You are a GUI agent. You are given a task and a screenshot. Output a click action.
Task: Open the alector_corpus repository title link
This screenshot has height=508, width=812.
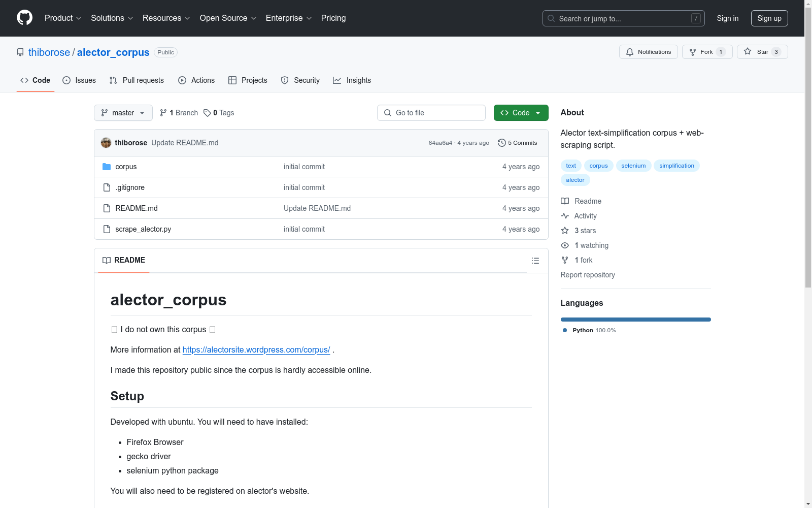[x=113, y=52]
